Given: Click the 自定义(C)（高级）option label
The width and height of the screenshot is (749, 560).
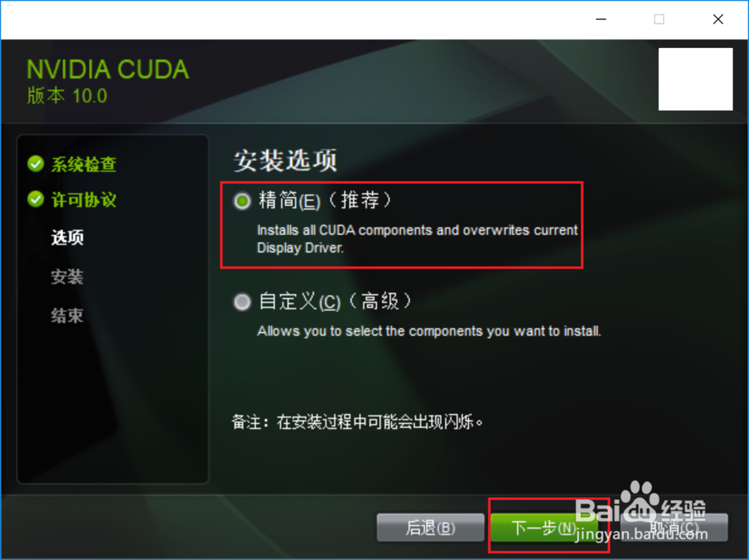Looking at the screenshot, I should click(336, 301).
